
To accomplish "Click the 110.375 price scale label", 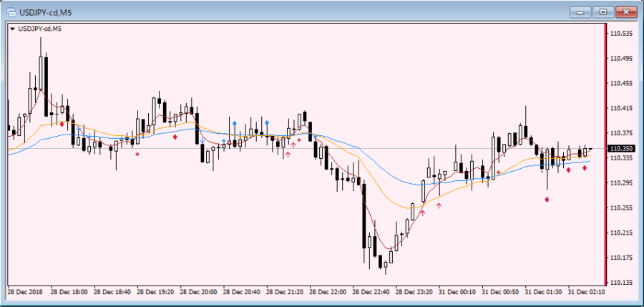I will pos(621,133).
